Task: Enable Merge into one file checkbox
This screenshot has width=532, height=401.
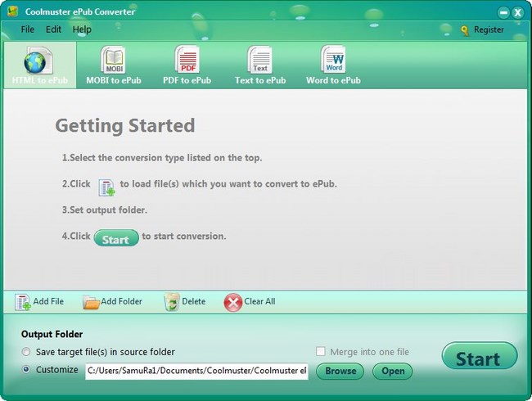Action: pyautogui.click(x=321, y=352)
